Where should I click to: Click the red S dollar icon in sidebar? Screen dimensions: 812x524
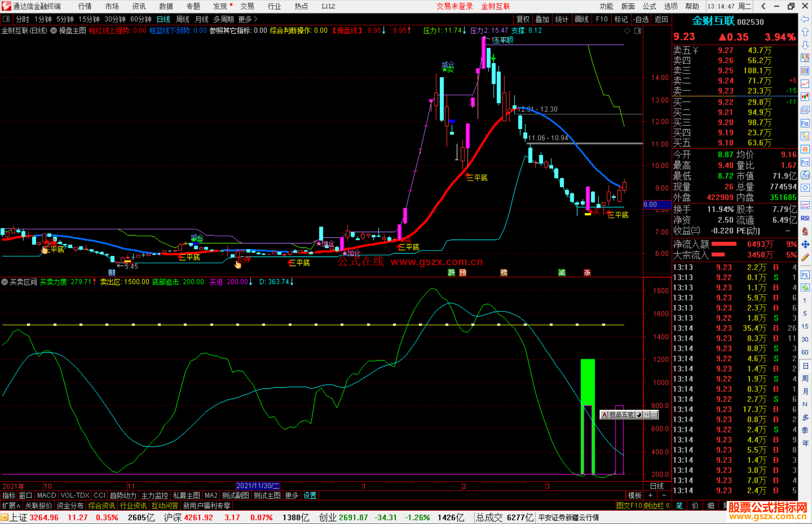click(x=805, y=231)
